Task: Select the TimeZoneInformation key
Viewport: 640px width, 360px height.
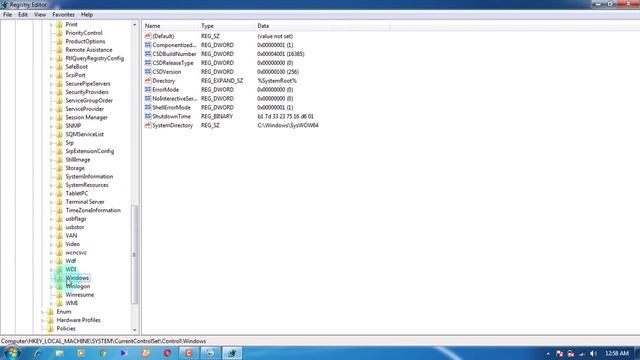Action: (93, 210)
